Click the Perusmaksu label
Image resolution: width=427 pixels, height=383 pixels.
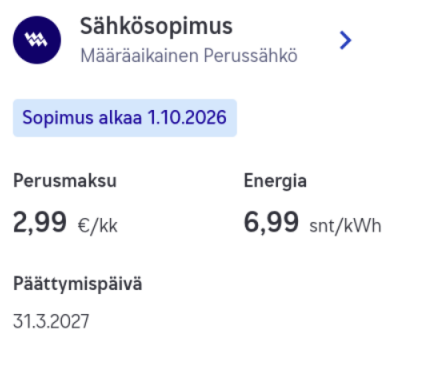coord(65,181)
